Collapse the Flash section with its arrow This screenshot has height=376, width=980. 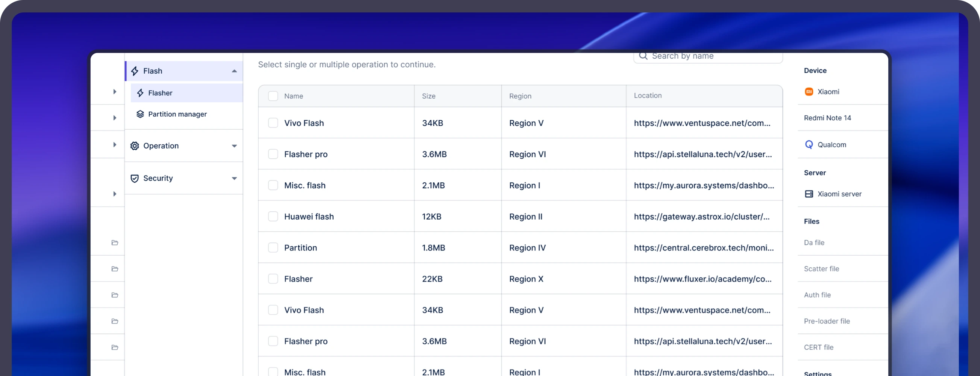point(234,71)
